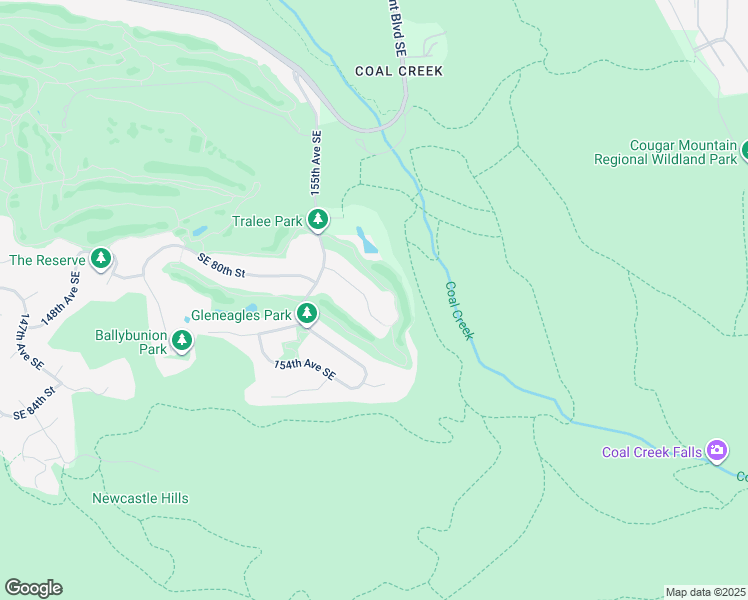Select The Reserve text label
Screen dimensions: 748x600
click(x=47, y=260)
